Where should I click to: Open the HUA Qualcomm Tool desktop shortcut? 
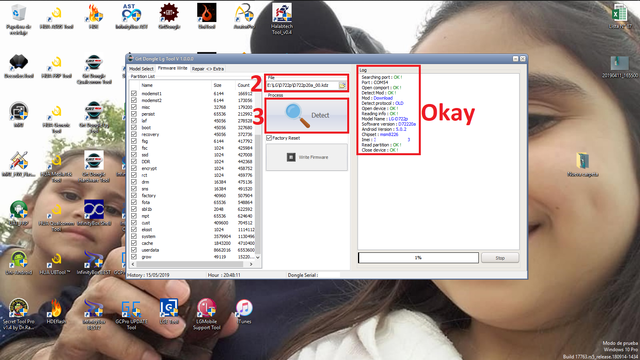pos(57,217)
